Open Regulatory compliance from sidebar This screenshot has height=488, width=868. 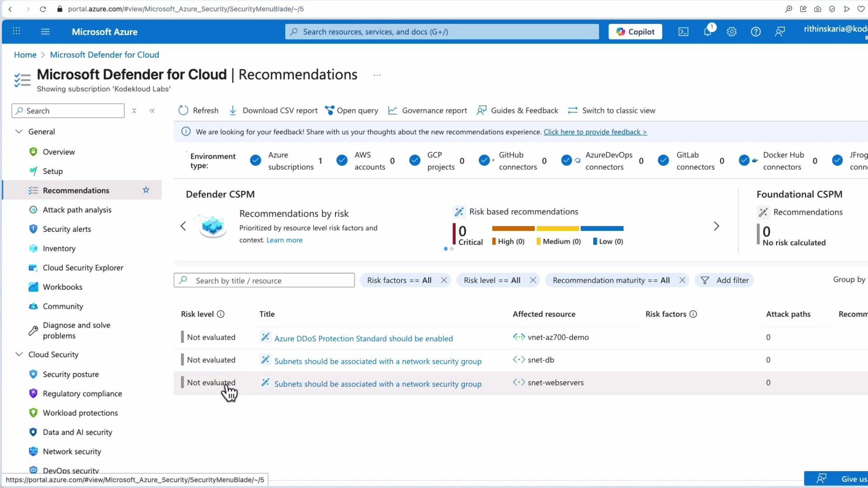pyautogui.click(x=82, y=394)
